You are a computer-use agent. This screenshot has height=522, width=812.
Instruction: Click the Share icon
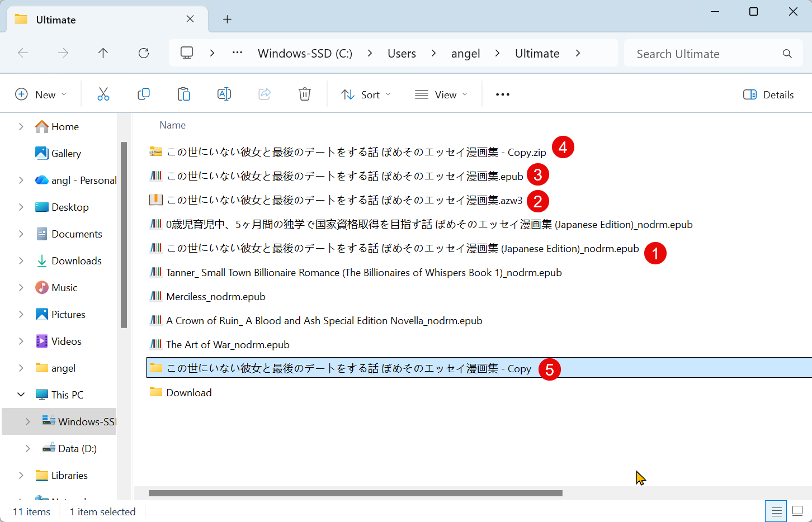[265, 94]
